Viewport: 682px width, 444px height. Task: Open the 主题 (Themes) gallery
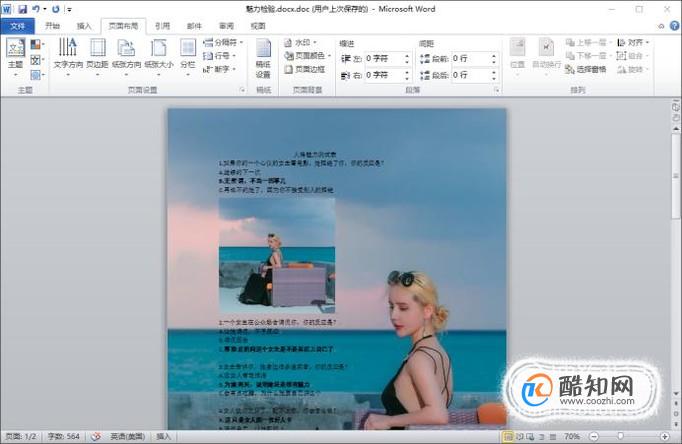15,57
